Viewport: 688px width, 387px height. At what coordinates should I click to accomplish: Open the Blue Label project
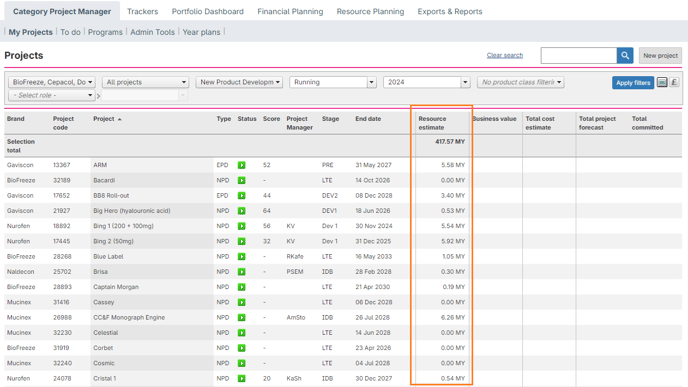108,257
